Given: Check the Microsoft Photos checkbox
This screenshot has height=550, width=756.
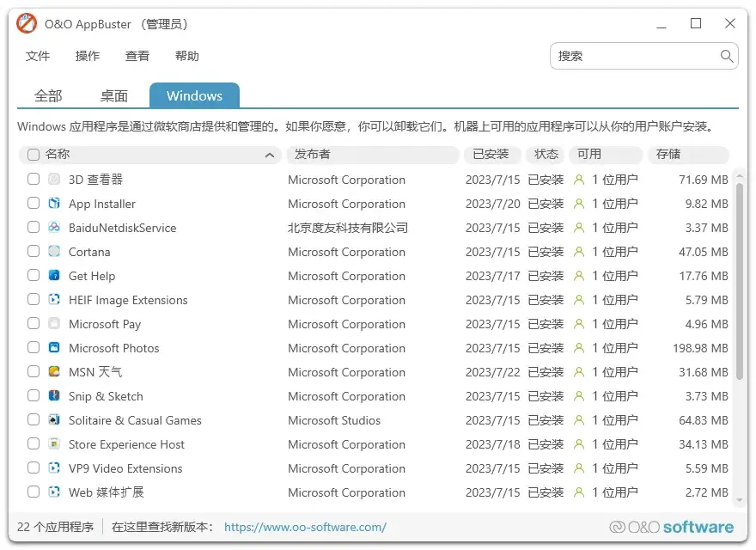Looking at the screenshot, I should (x=34, y=347).
